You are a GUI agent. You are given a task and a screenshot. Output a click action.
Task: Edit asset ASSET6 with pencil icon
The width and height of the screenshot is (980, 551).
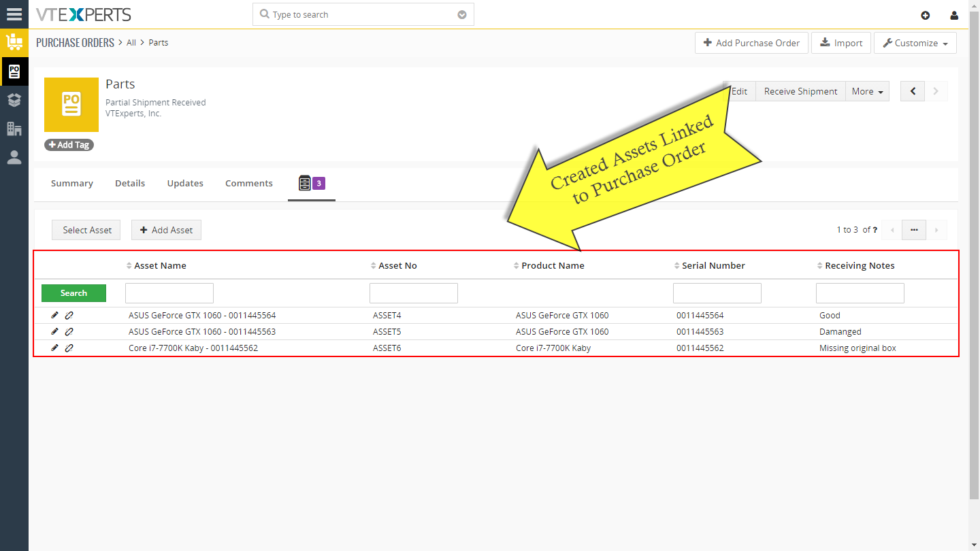55,348
